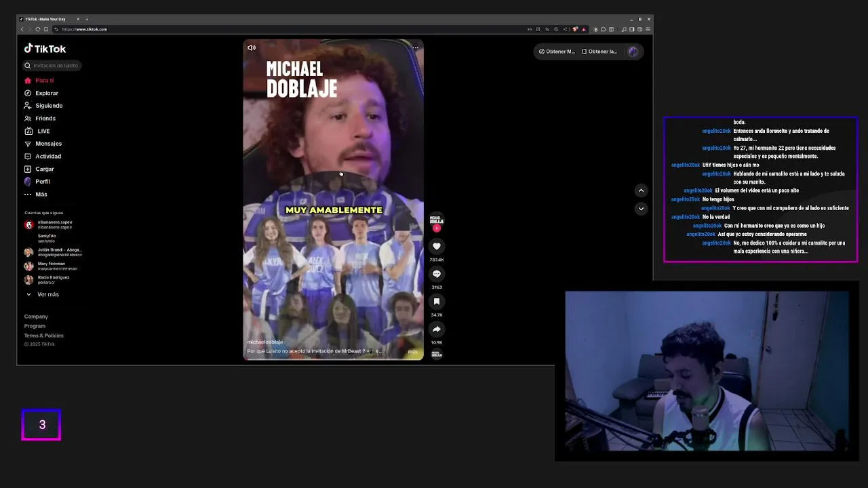Click the Brave shield icon in address bar

576,29
